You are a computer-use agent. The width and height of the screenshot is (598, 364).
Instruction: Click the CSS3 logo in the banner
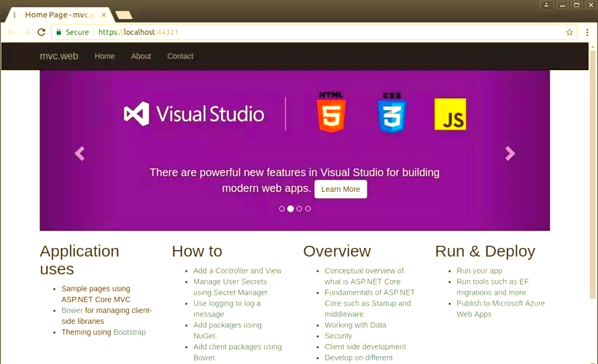tap(392, 112)
